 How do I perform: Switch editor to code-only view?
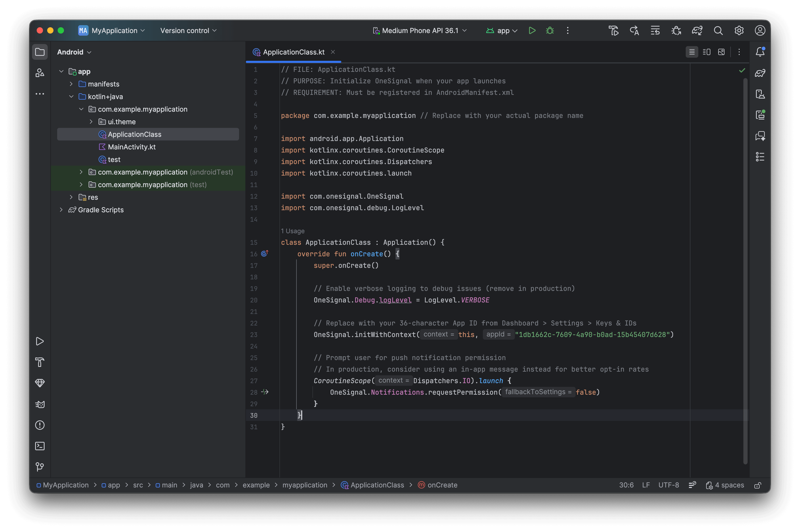[691, 52]
